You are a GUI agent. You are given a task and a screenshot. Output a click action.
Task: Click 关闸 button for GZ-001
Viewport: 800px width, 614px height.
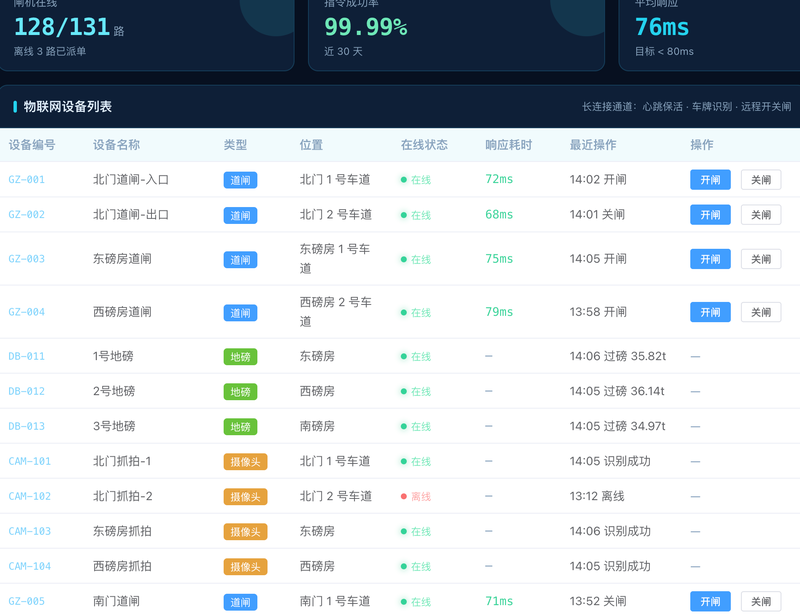761,180
